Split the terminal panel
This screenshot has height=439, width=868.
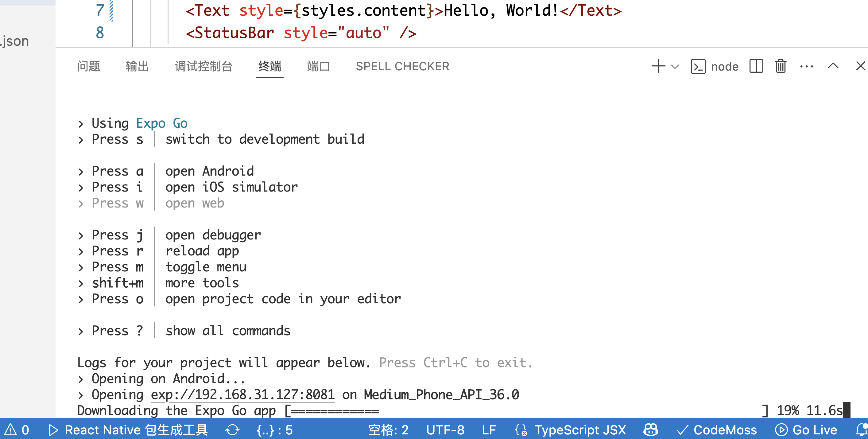point(756,66)
